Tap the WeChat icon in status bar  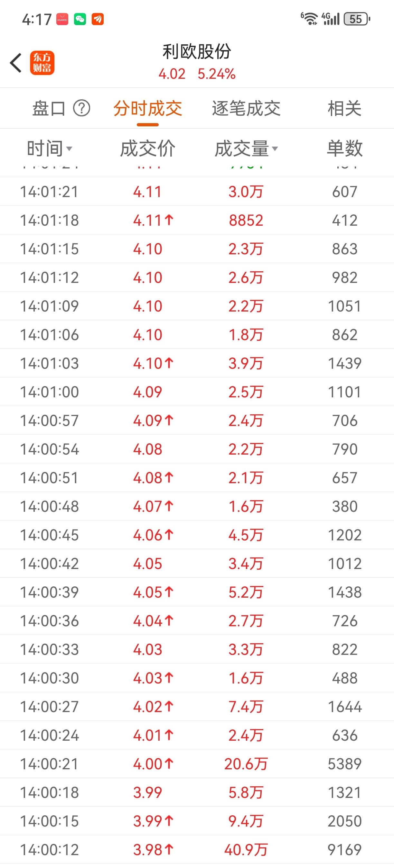tap(80, 19)
